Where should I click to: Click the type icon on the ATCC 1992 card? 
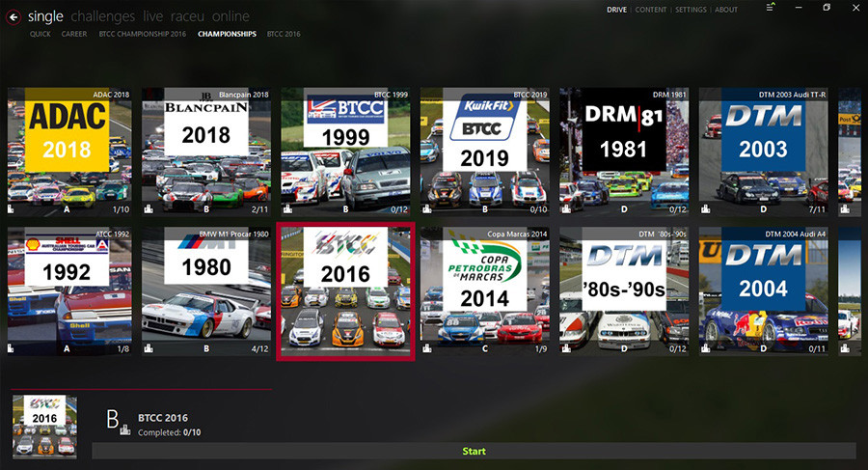[x=11, y=348]
